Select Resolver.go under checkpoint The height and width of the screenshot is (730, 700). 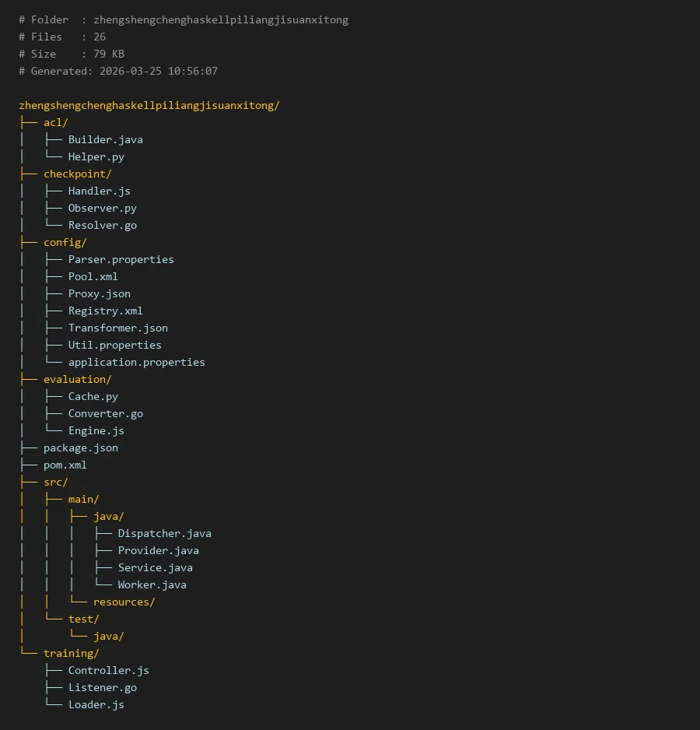(x=102, y=225)
